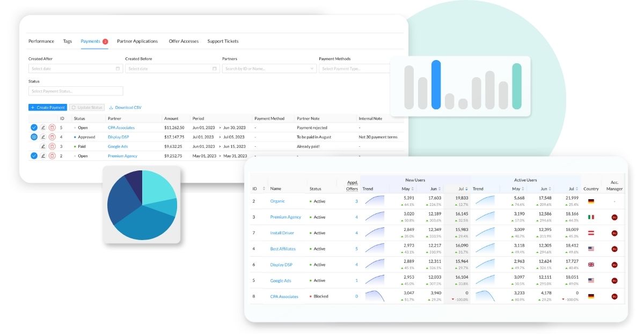Click the Appd. Offers column header
This screenshot has width=644, height=336.
(352, 185)
